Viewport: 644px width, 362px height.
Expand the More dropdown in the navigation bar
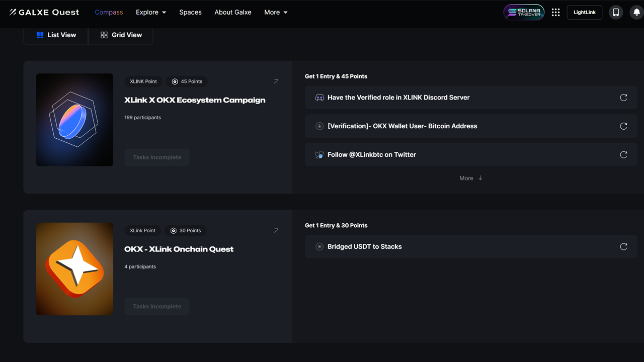pos(276,12)
